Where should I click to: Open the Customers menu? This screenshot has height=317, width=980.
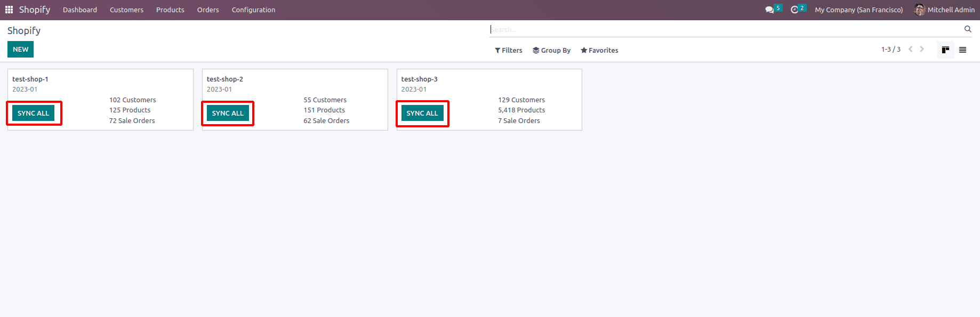tap(126, 10)
